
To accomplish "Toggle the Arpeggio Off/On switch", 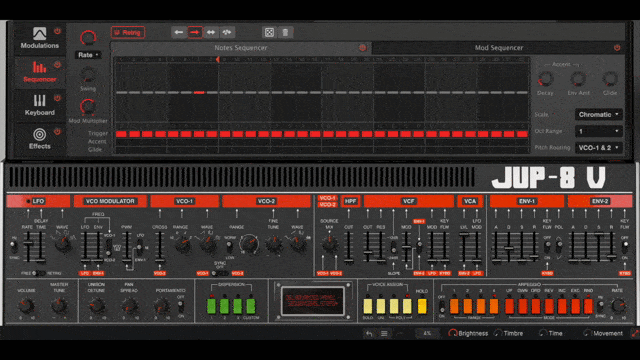I will pos(442,307).
